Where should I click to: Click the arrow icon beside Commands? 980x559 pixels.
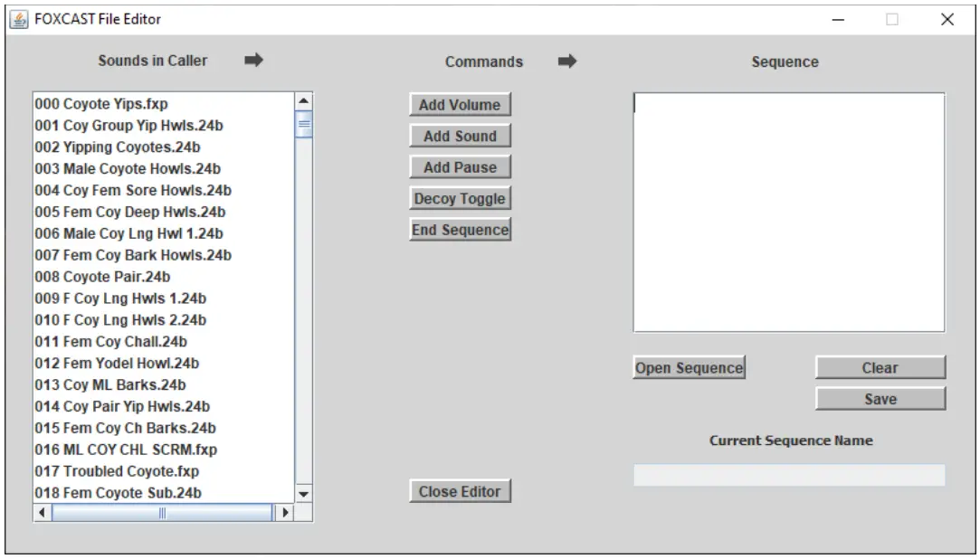(568, 61)
